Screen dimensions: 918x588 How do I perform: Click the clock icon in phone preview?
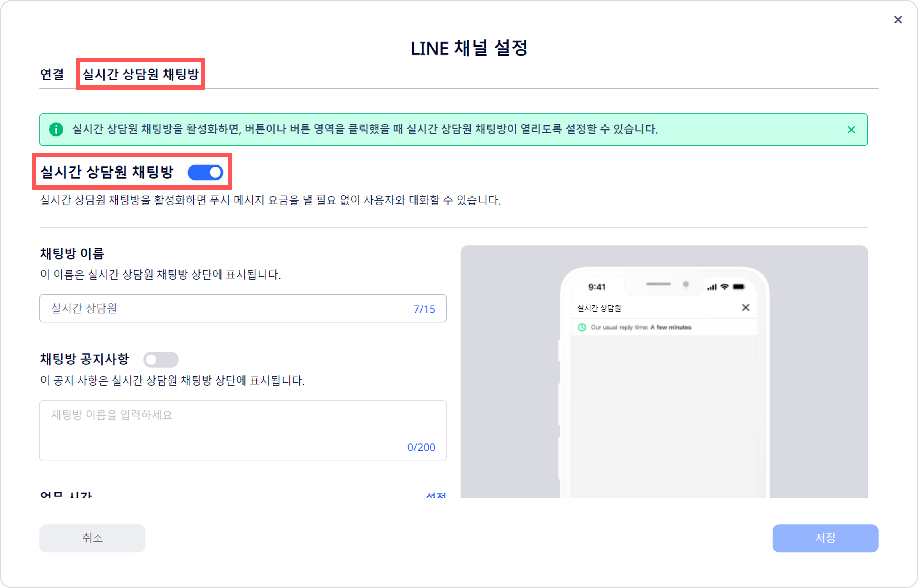582,328
